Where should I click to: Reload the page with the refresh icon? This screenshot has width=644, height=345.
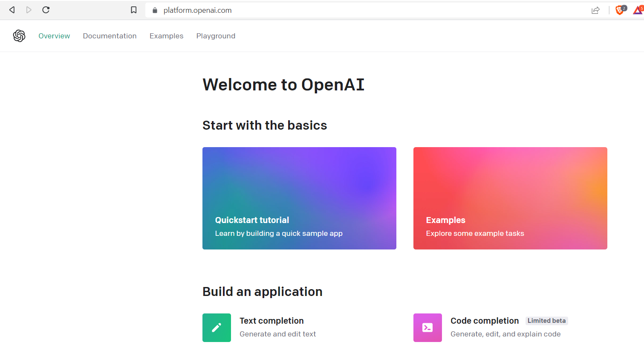pos(46,10)
